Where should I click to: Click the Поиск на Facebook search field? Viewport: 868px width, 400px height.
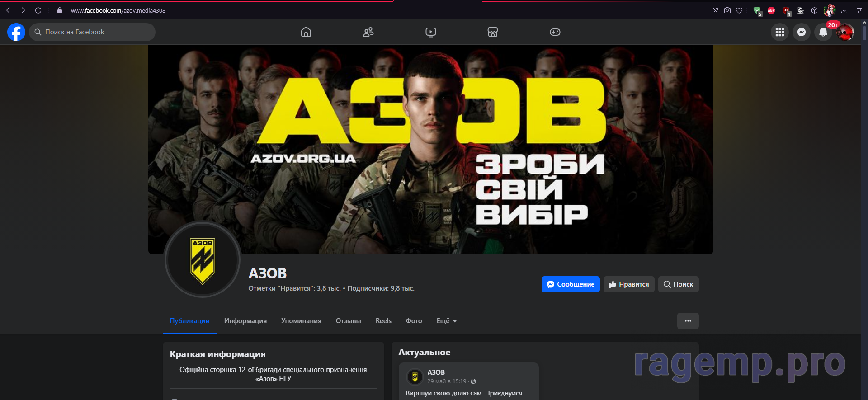[92, 32]
